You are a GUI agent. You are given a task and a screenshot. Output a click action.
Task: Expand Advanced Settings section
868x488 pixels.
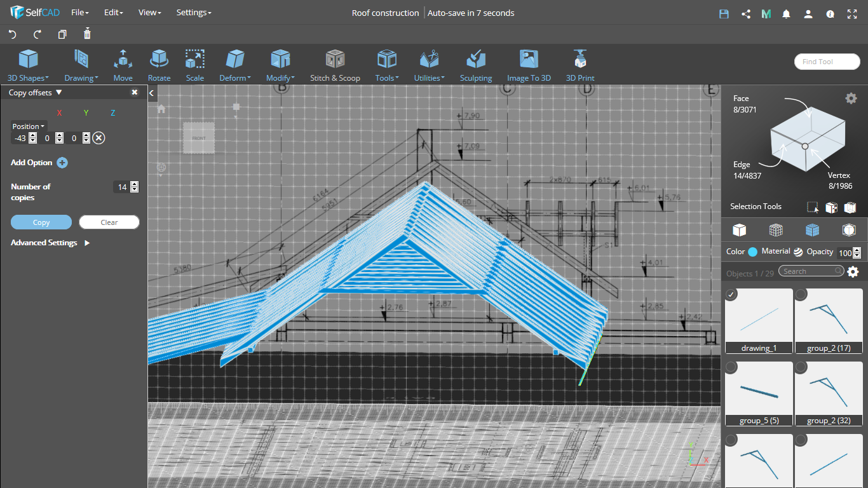click(x=51, y=243)
